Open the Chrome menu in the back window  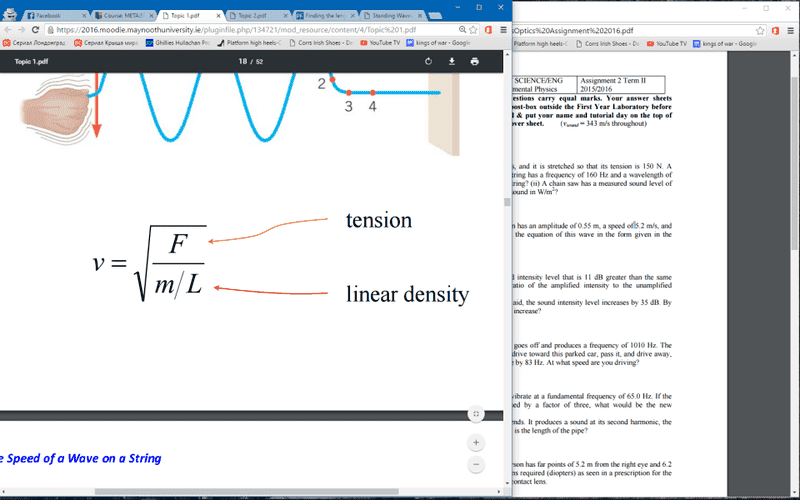[x=790, y=31]
